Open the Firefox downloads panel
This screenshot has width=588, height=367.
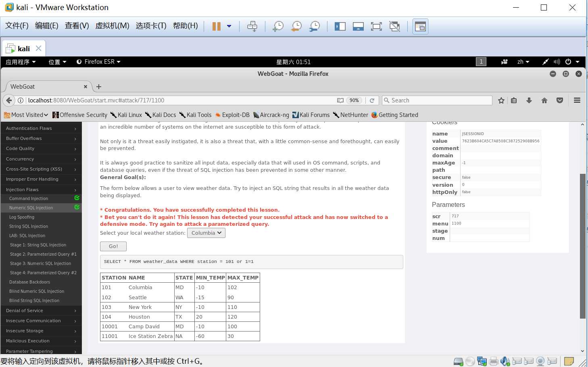pyautogui.click(x=529, y=100)
